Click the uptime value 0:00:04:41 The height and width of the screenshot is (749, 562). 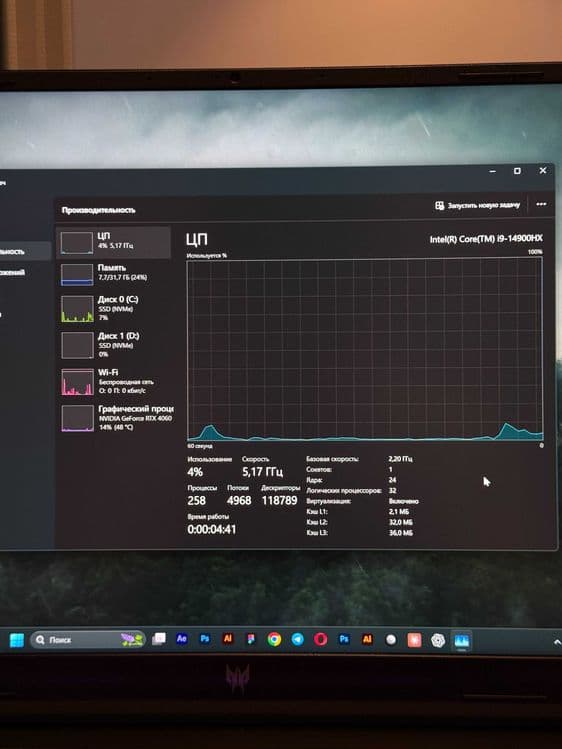[212, 529]
